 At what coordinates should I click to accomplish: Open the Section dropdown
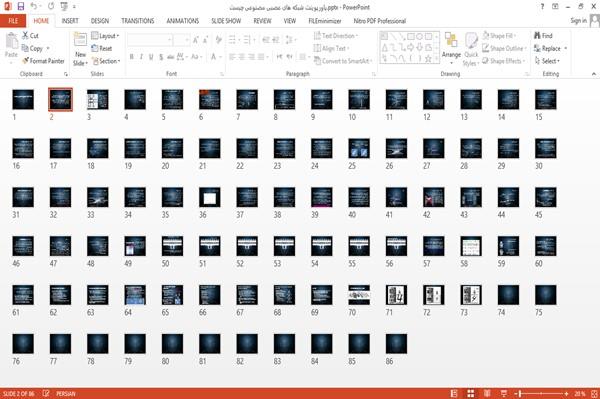(106, 61)
